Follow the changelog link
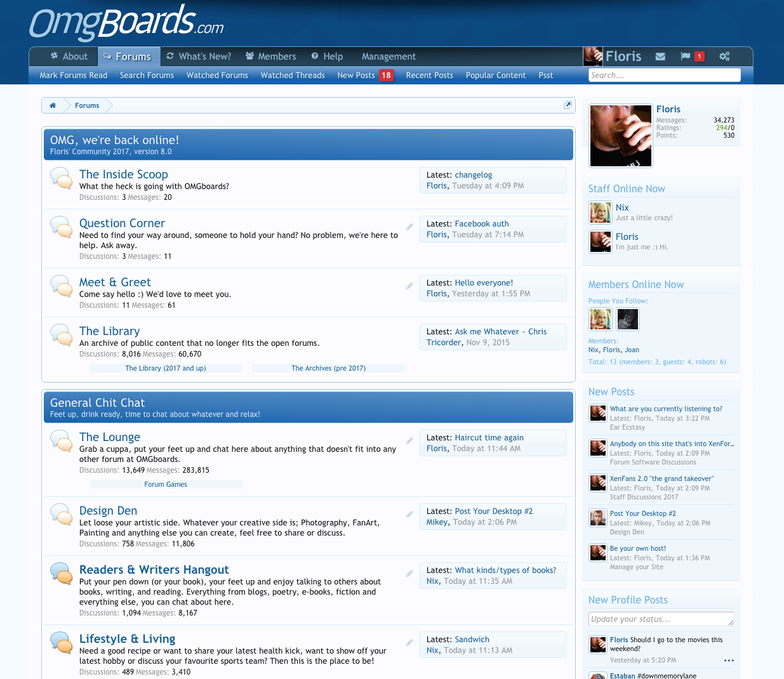 473,175
